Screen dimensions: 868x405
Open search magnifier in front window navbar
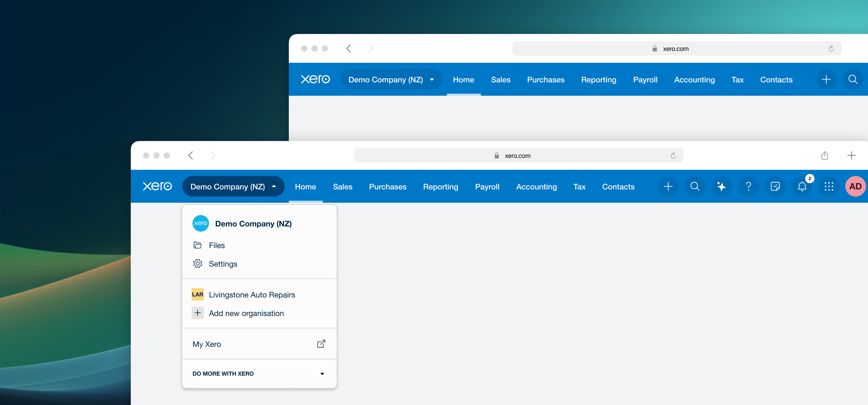coord(695,186)
